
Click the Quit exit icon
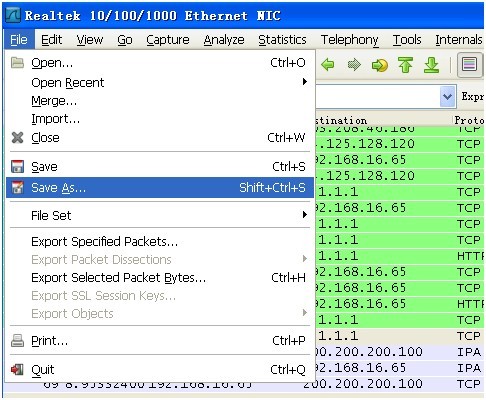[x=17, y=369]
